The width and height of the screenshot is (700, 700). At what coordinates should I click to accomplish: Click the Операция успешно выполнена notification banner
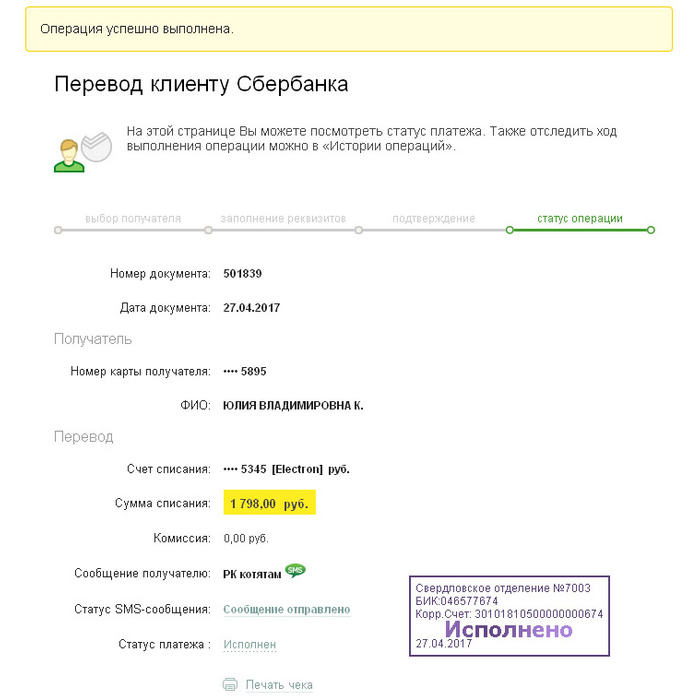348,29
